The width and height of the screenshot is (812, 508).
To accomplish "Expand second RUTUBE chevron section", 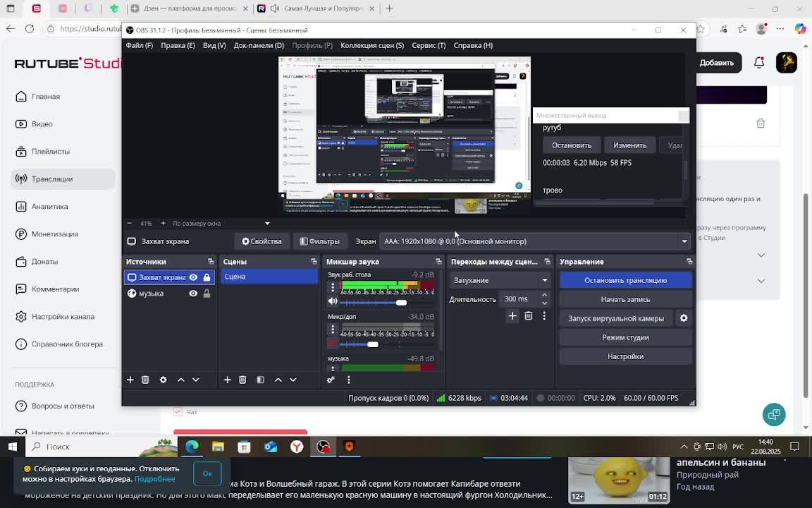I will (x=761, y=281).
